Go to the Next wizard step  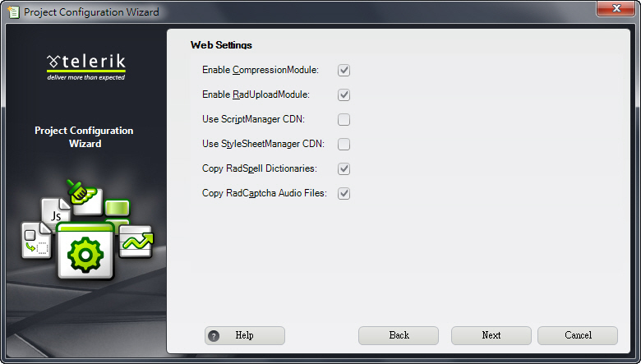[491, 335]
